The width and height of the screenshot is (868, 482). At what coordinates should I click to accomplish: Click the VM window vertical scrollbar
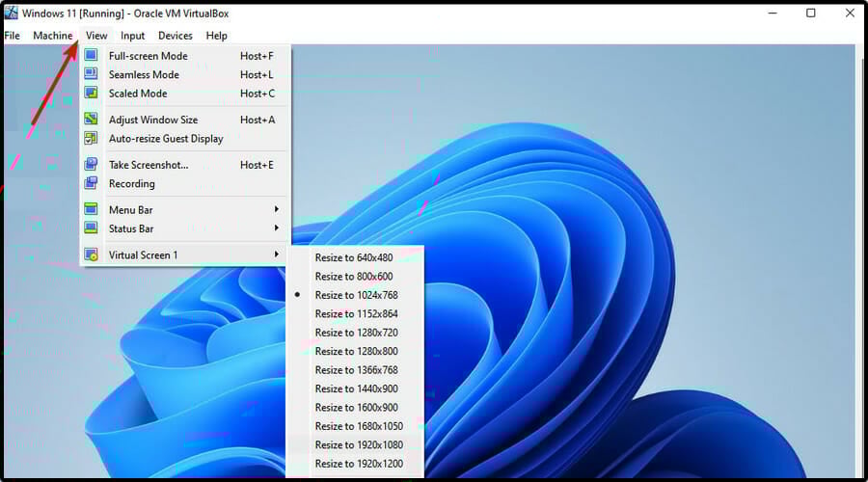tap(859, 260)
